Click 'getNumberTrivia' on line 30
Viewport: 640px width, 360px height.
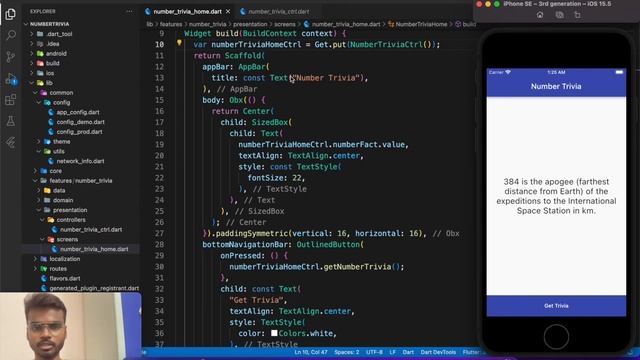click(x=357, y=267)
